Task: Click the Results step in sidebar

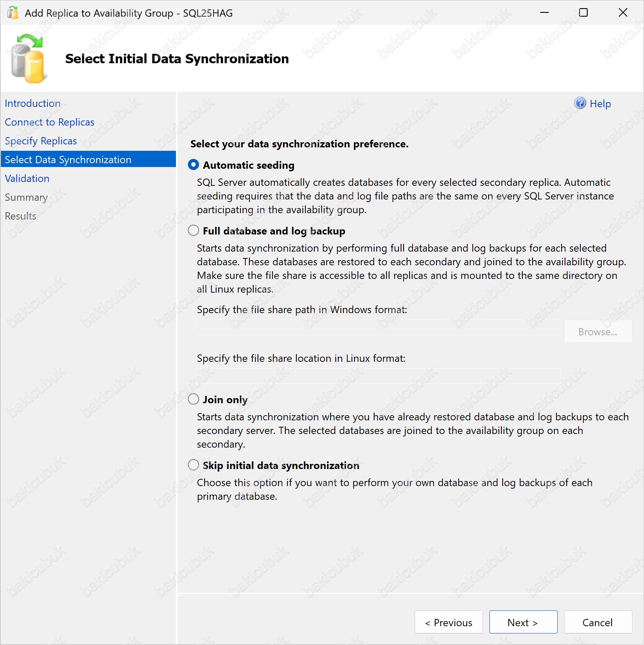Action: coord(20,216)
